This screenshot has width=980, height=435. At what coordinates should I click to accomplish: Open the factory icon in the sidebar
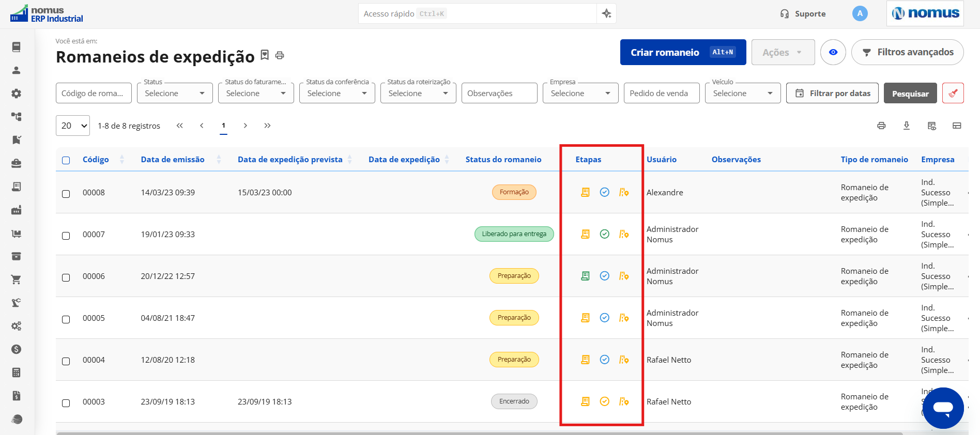[17, 210]
